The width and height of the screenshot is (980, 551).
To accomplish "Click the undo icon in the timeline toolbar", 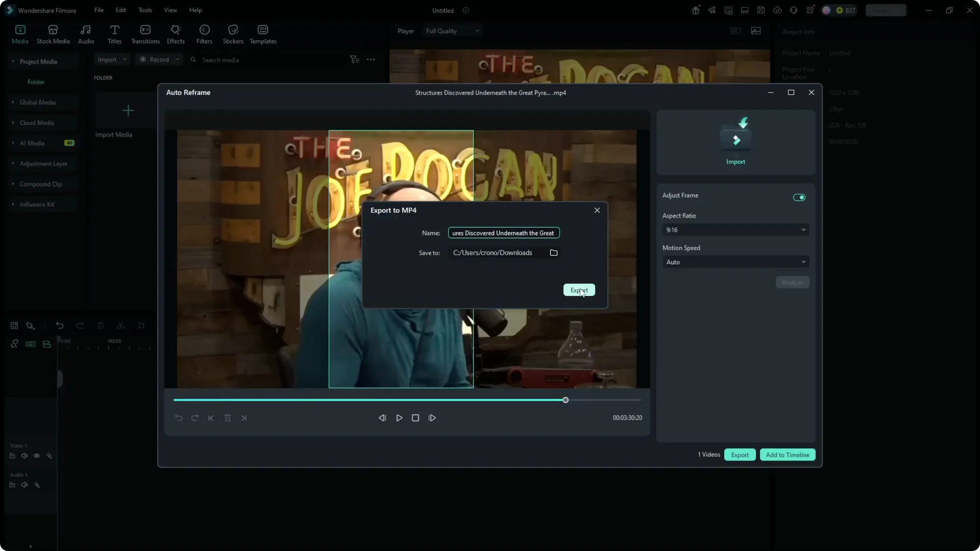I will [60, 325].
